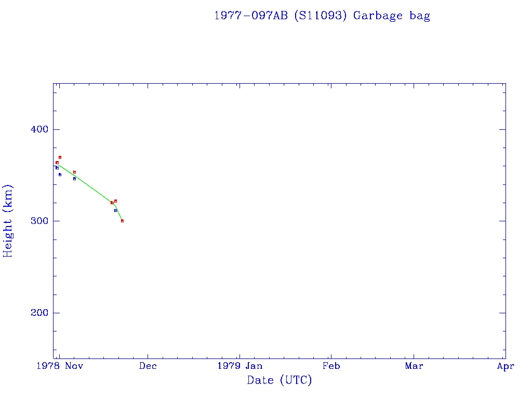Click the "Height (km)" y-axis label
The image size is (532, 399).
click(x=8, y=221)
